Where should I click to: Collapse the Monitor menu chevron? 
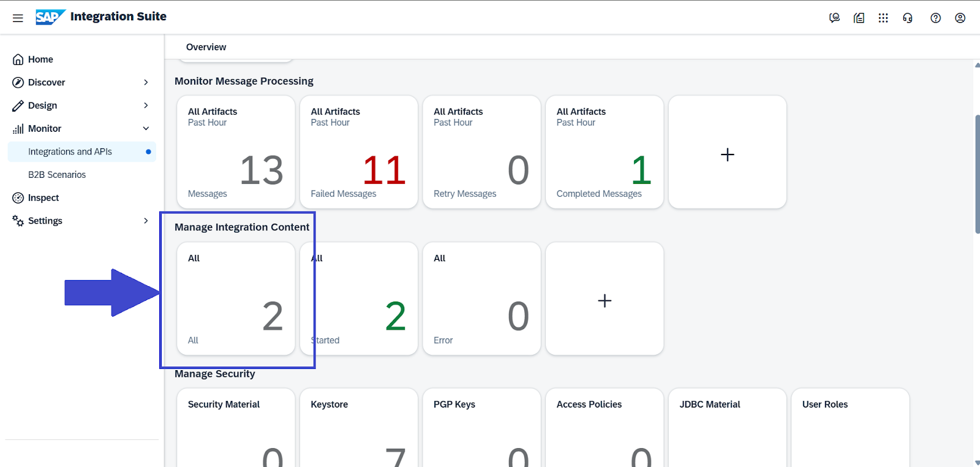(146, 129)
